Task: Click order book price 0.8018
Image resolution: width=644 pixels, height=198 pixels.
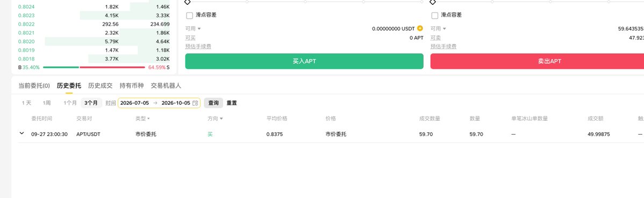Action: [26, 58]
